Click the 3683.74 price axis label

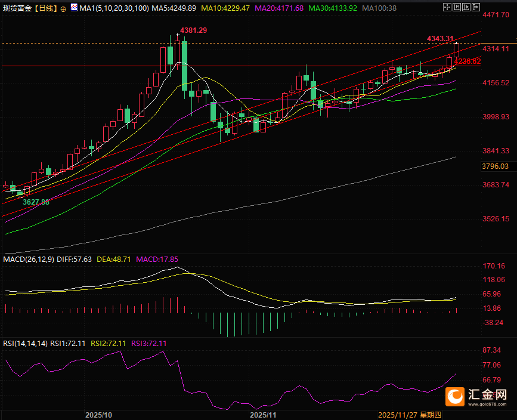pyautogui.click(x=496, y=185)
